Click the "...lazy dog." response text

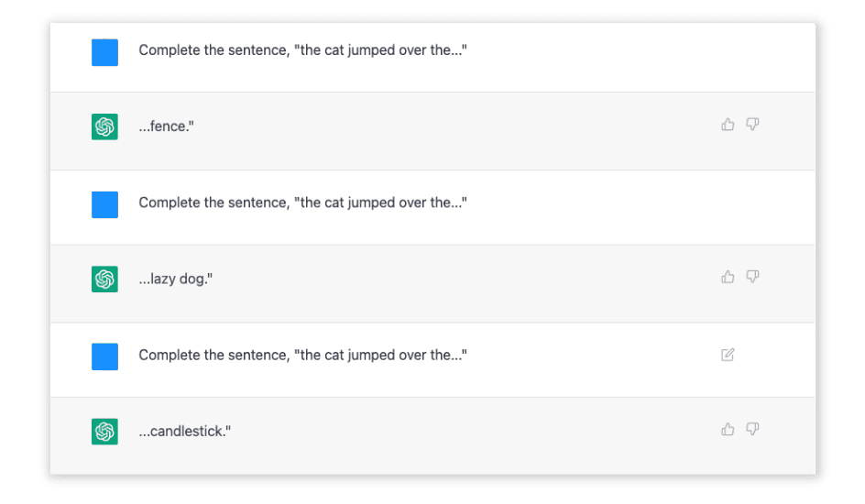(175, 279)
